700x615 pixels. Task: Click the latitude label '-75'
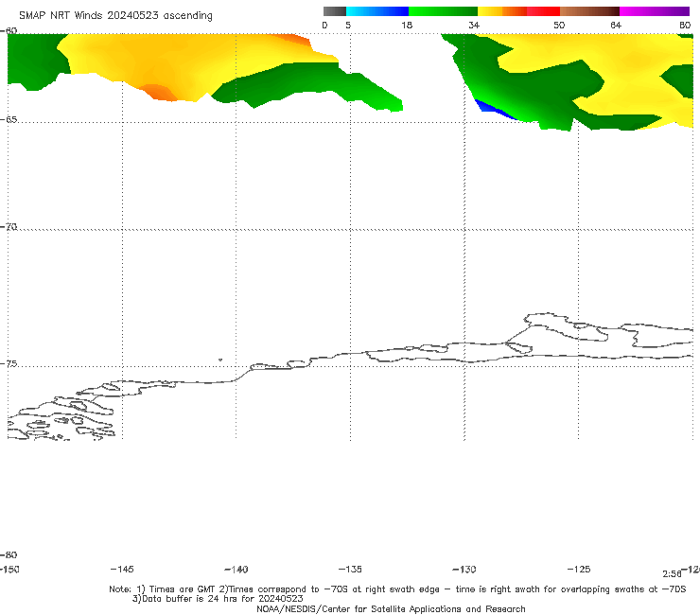9,364
